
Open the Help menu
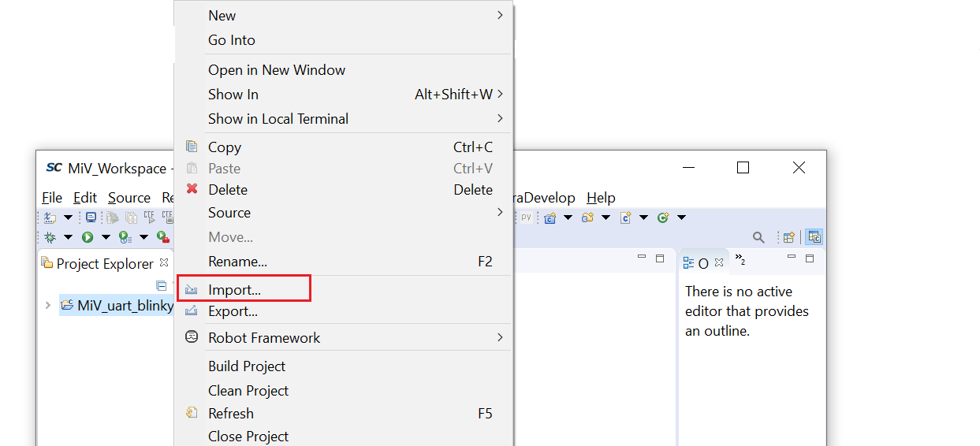point(601,198)
